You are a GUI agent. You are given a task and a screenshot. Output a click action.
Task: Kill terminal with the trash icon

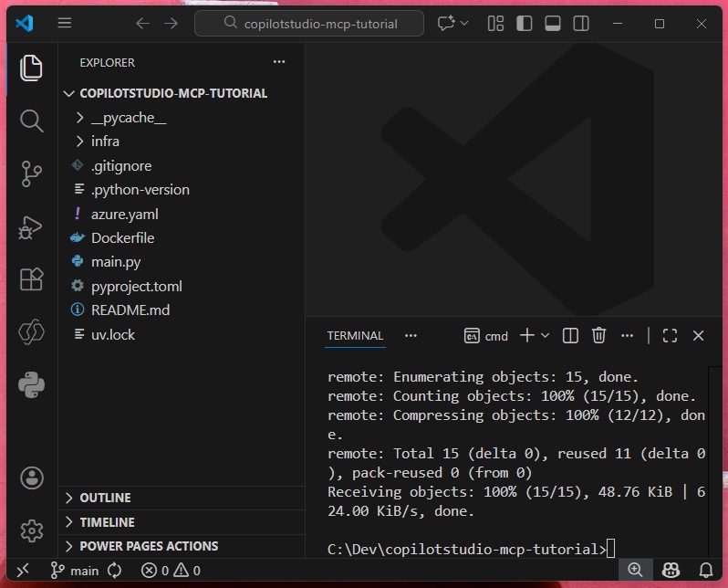(598, 335)
